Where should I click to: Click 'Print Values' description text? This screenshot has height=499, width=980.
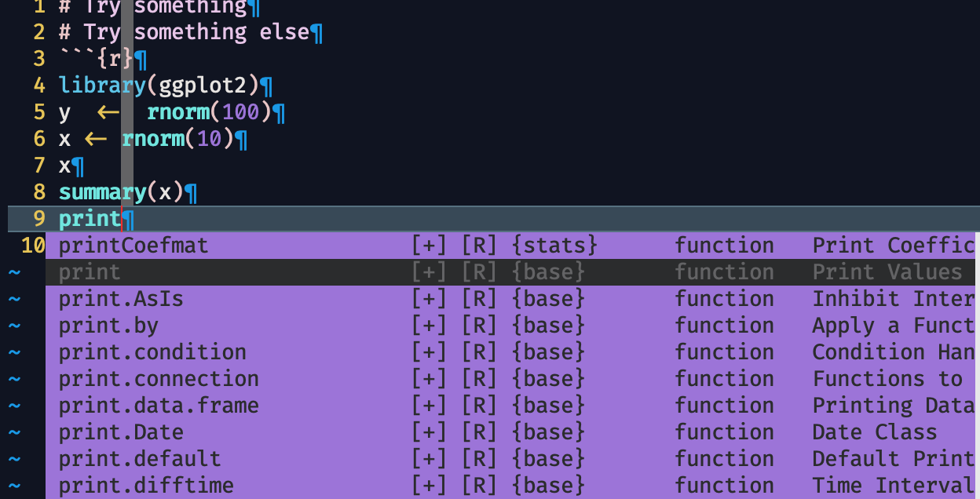tap(887, 272)
